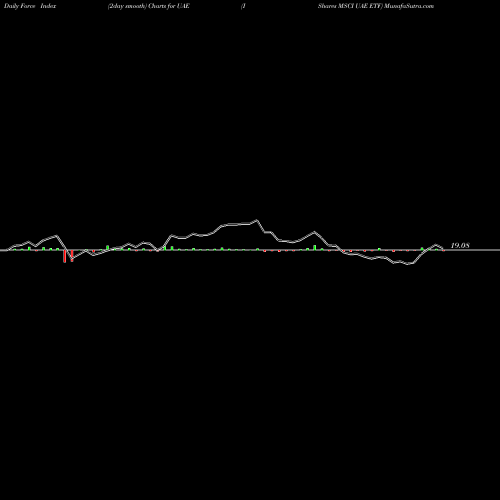The width and height of the screenshot is (500, 500).
Task: Click the 19.08 value label
Action: coord(460,246)
